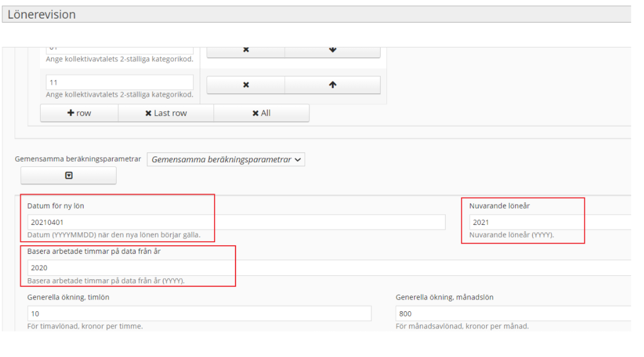Open the Gemensamma beräkningsparametrar dropdown
The width and height of the screenshot is (644, 357).
226,159
